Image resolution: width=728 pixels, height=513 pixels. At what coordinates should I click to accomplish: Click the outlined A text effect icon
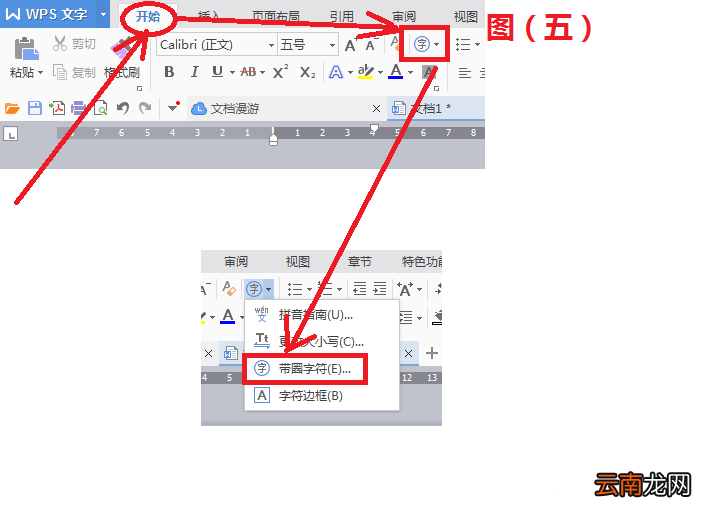(336, 72)
